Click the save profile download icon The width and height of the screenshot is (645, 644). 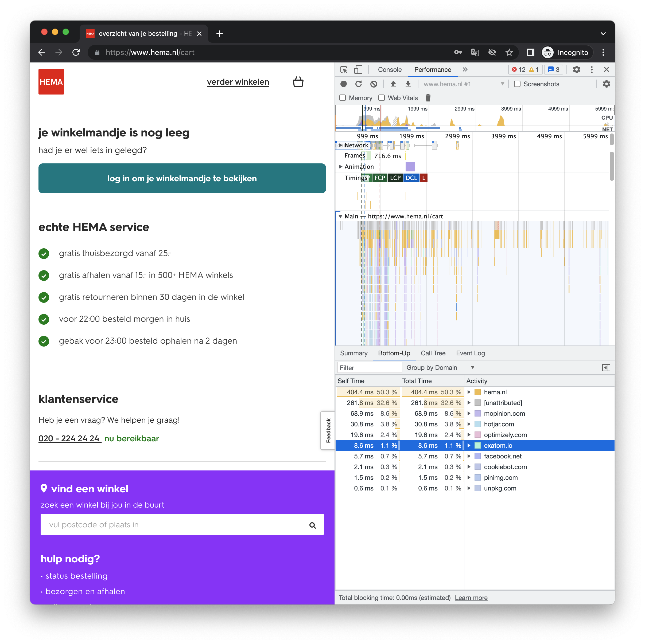[x=408, y=84]
